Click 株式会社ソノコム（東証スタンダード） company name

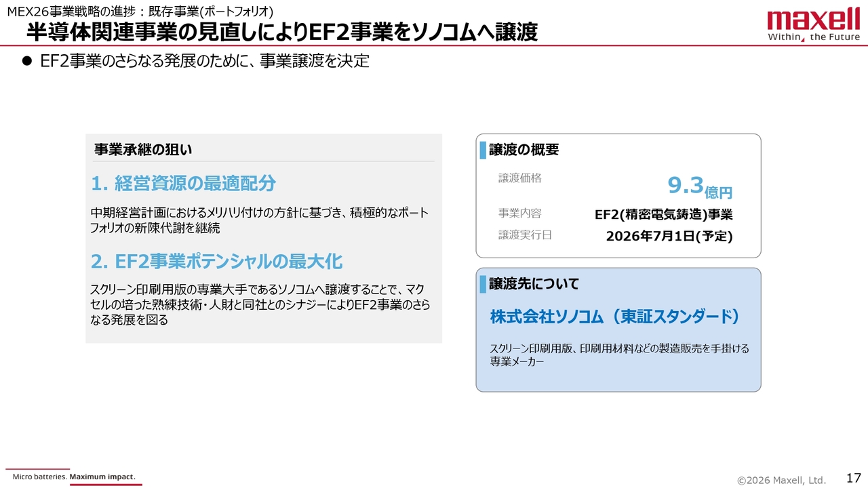(x=614, y=317)
